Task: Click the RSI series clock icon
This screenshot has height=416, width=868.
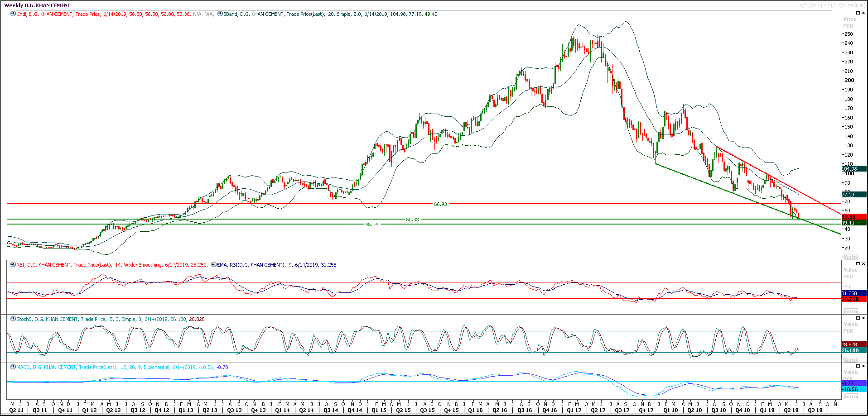Action: (x=13, y=265)
